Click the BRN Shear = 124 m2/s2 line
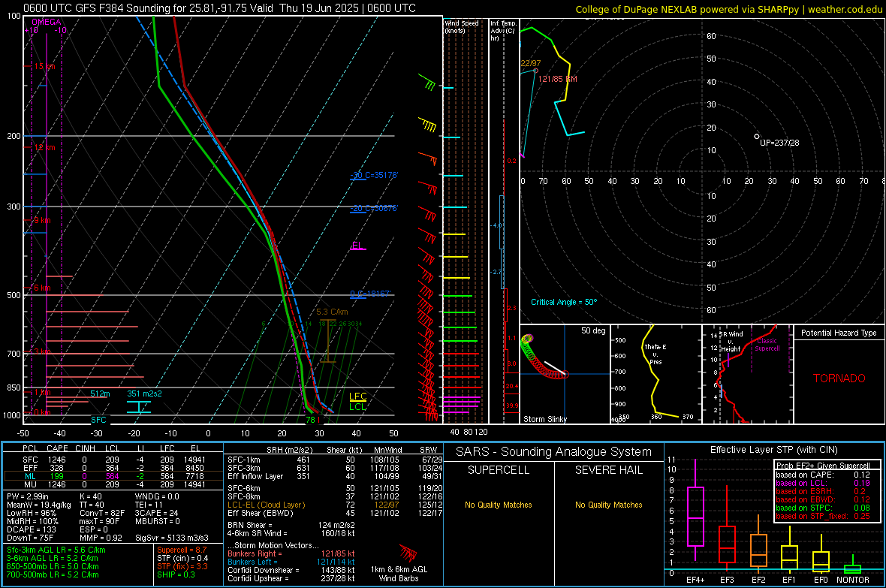Screen dimensions: 886x588 (291, 525)
